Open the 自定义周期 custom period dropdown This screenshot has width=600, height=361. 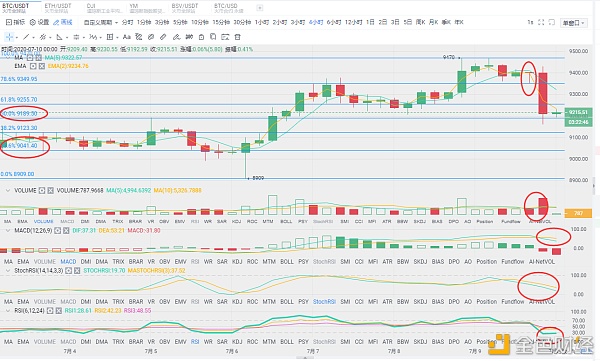point(101,22)
